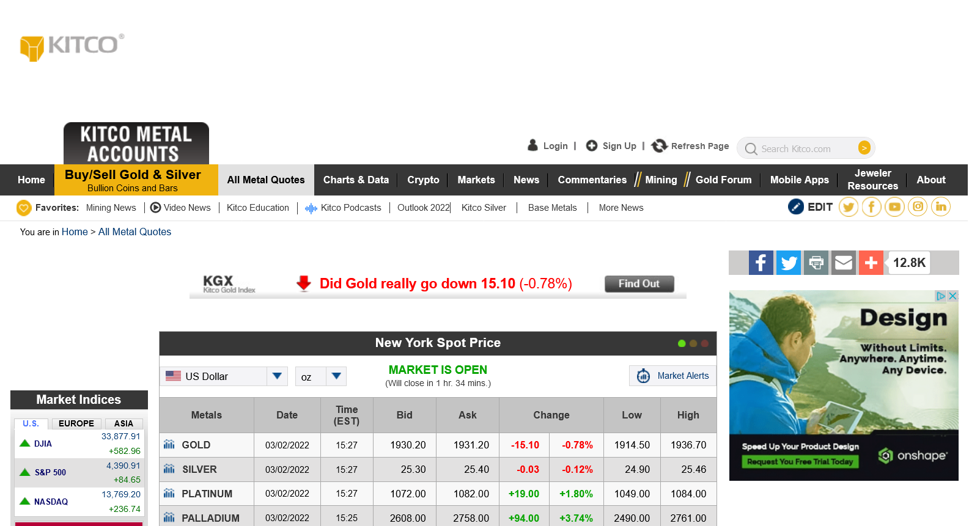Screen dimensions: 980x526
Task: Click the green slide indicator dot
Action: click(682, 343)
